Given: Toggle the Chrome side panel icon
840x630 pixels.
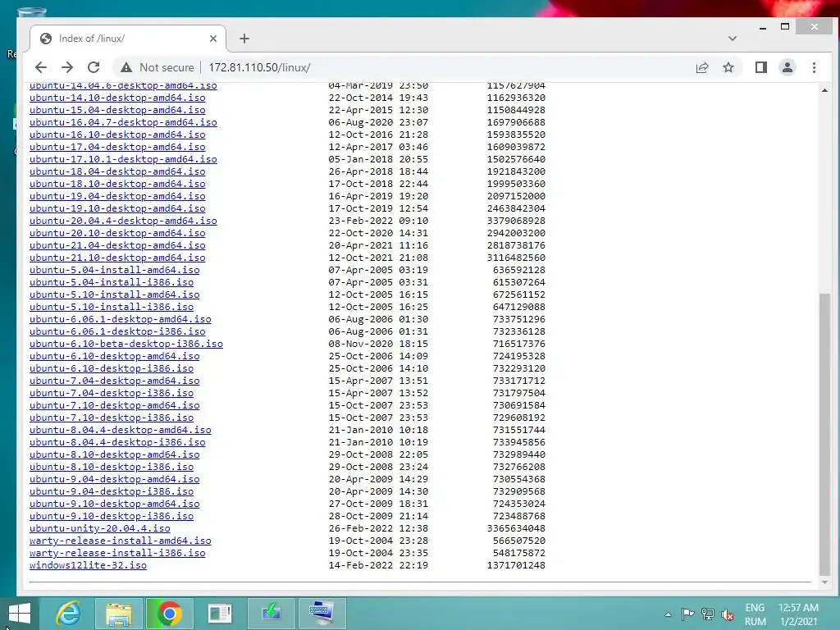Looking at the screenshot, I should pos(760,67).
